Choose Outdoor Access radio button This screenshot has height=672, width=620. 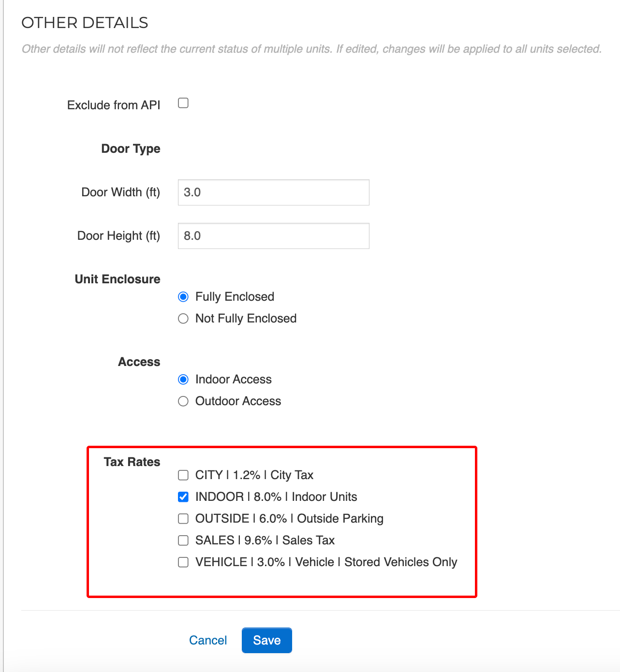coord(183,401)
